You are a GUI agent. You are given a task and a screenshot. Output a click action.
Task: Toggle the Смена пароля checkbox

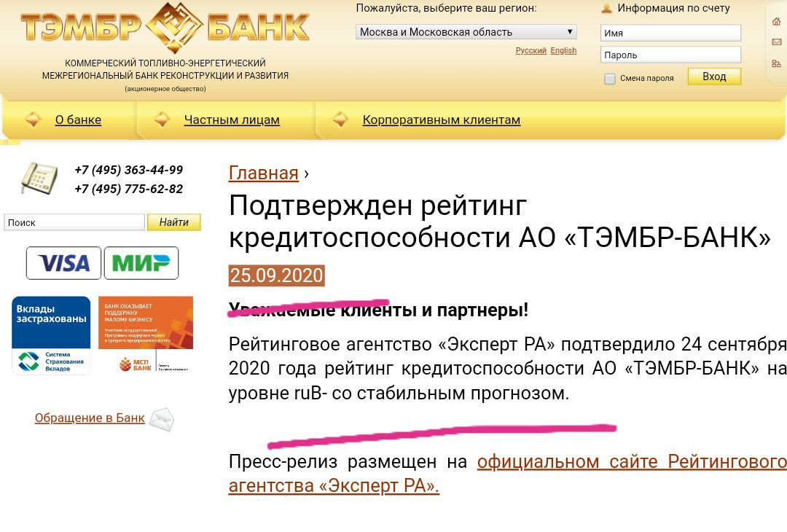click(x=610, y=79)
